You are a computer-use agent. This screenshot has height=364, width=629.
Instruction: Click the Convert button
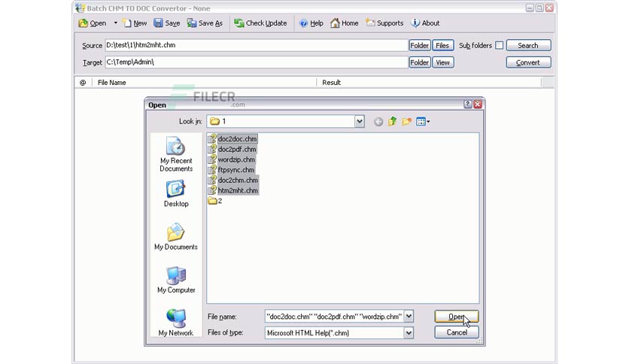(x=528, y=62)
